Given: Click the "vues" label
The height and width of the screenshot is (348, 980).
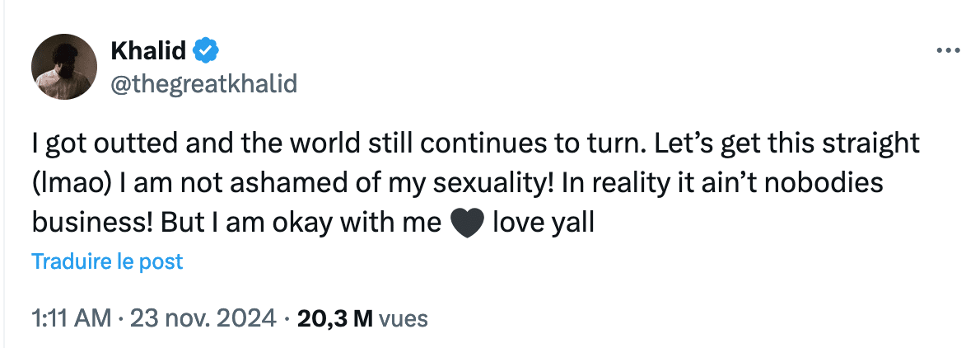Looking at the screenshot, I should click(404, 317).
